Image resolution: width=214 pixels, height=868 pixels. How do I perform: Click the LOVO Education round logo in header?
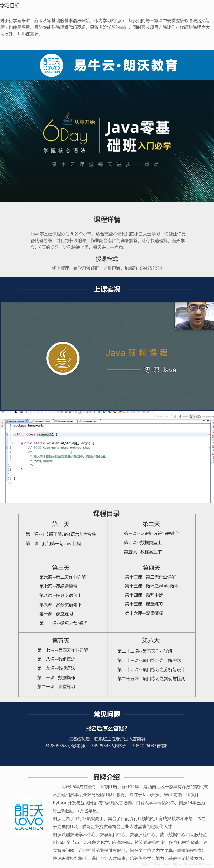[52, 65]
